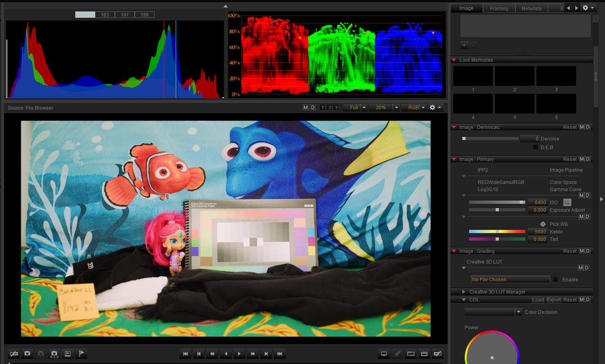Activate the Pick WB crosshair tool
The height and width of the screenshot is (364, 605).
pos(543,224)
